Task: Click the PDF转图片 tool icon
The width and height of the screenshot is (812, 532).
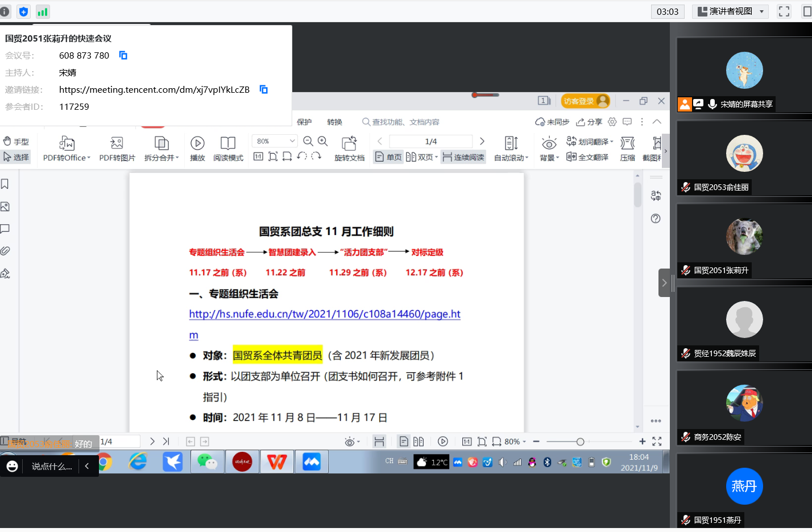Action: point(117,143)
